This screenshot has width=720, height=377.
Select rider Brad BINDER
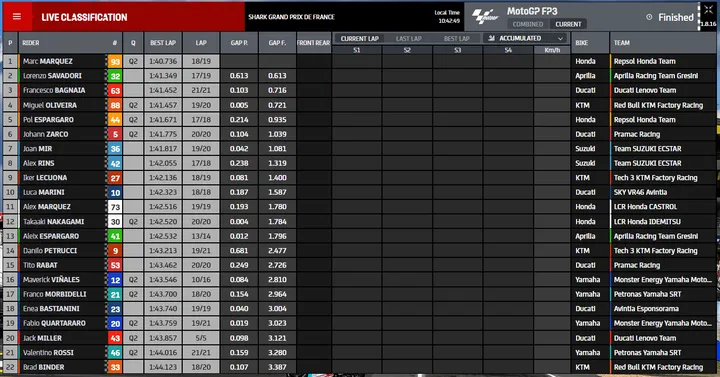(x=44, y=367)
